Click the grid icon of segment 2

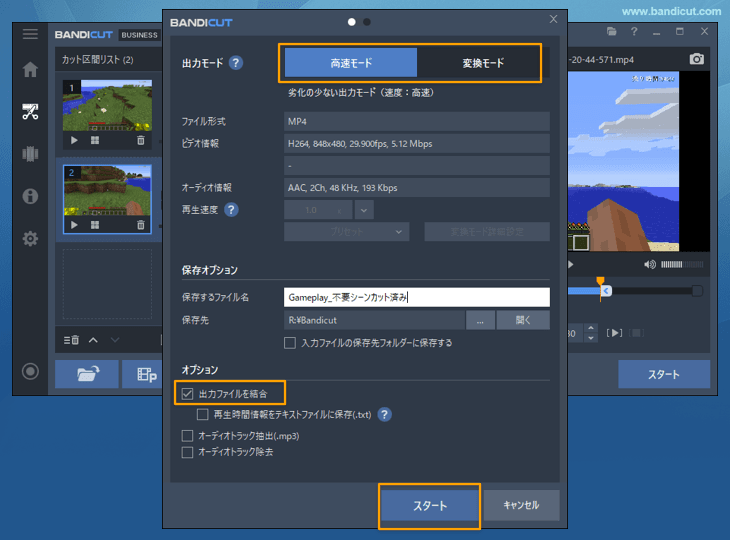(95, 225)
